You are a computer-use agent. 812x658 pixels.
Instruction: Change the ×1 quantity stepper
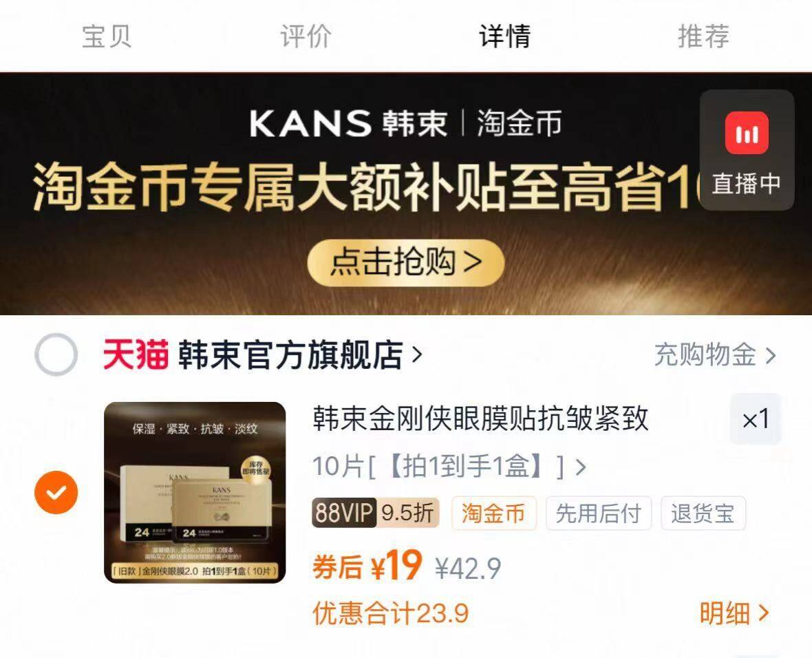point(756,418)
